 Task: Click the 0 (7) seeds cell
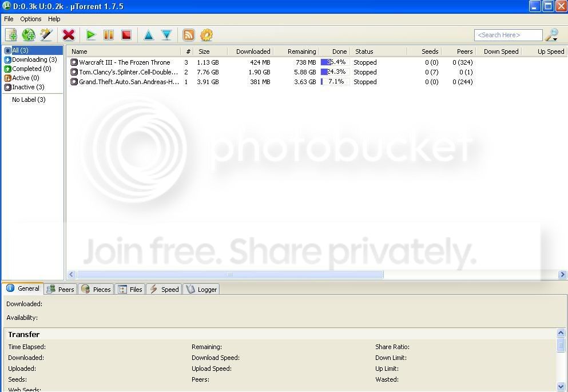(x=432, y=72)
